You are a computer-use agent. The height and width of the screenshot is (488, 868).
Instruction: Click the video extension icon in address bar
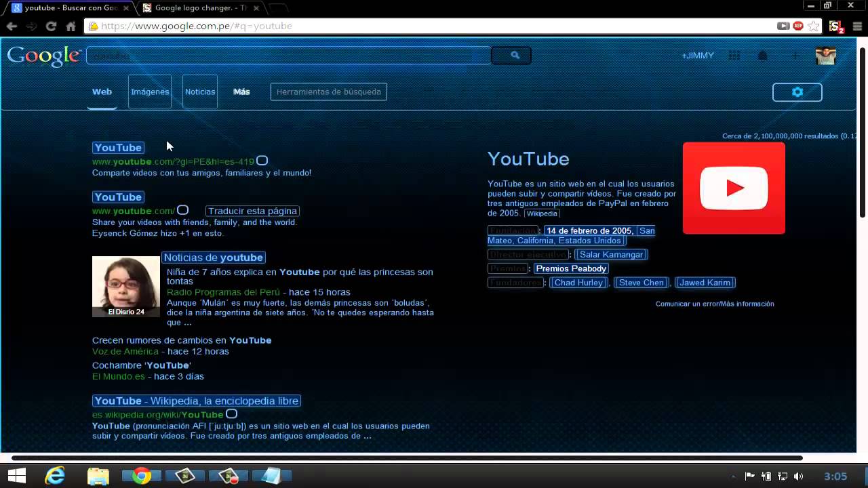783,26
